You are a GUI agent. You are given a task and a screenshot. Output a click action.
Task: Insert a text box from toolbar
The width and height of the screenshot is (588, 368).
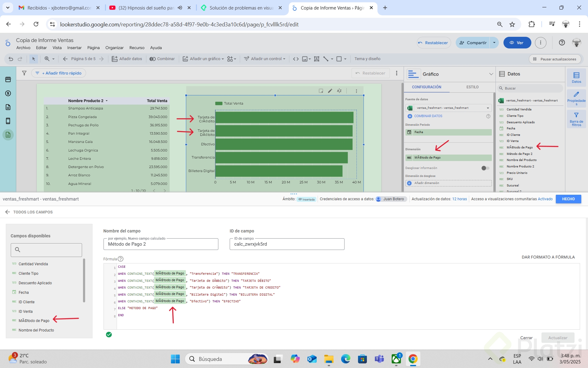[317, 59]
